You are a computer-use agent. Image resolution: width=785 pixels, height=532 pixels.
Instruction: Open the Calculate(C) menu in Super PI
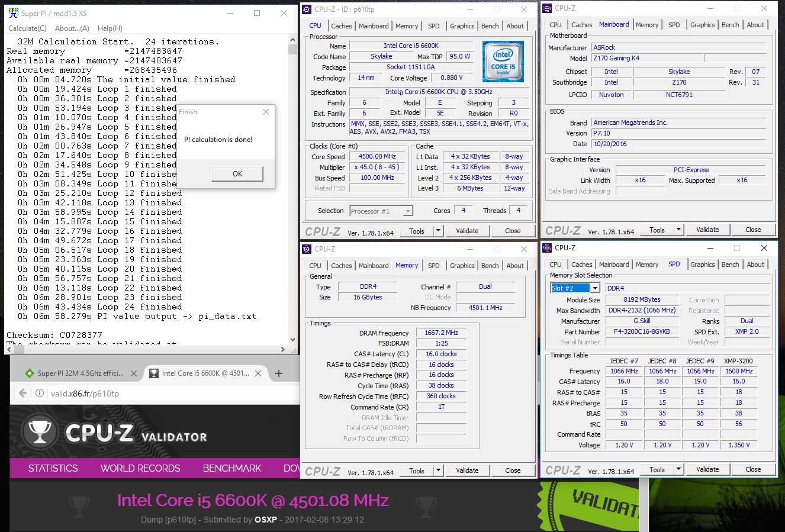pyautogui.click(x=27, y=28)
